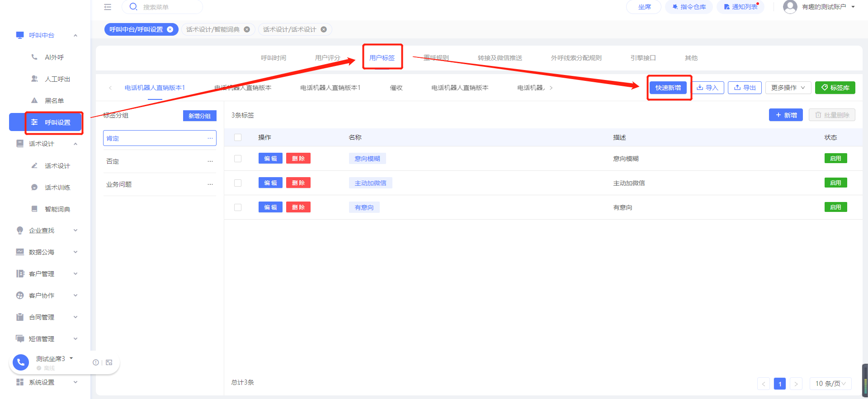Select the 催收 template tab

pyautogui.click(x=396, y=88)
